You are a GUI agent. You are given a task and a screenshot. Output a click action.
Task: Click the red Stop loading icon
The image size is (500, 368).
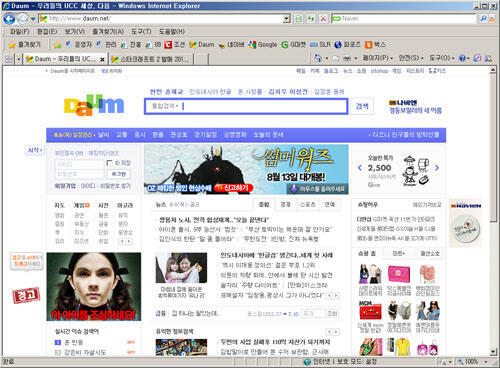(x=323, y=19)
